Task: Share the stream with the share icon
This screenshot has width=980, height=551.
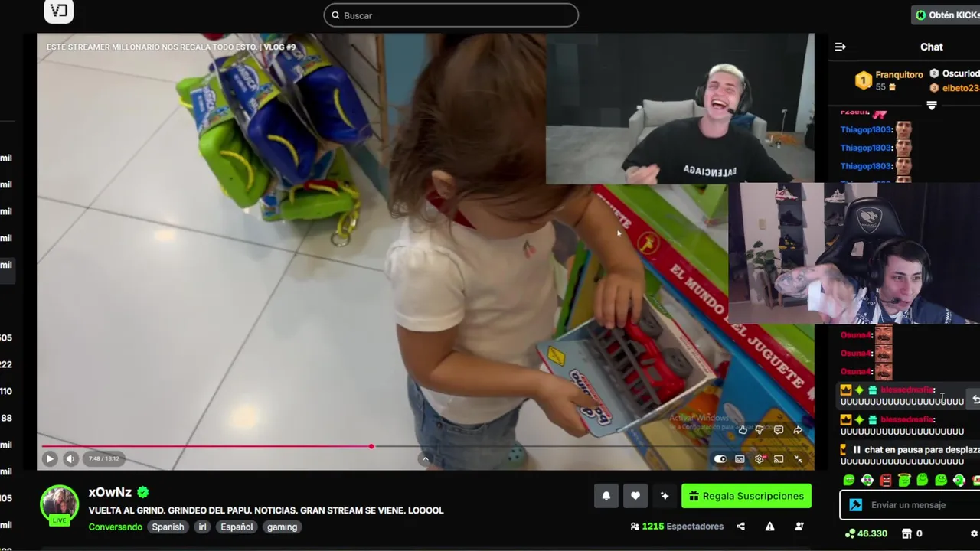Action: point(741,527)
